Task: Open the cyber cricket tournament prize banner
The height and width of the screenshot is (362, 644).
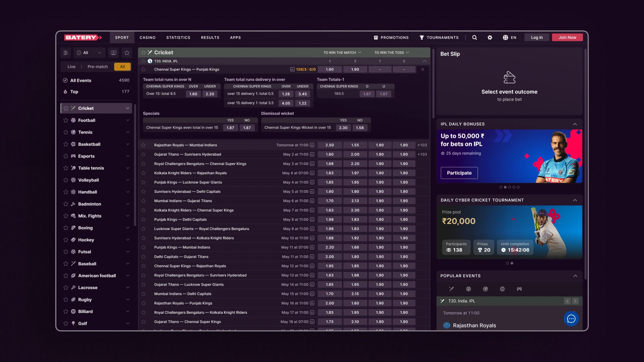Action: (509, 232)
